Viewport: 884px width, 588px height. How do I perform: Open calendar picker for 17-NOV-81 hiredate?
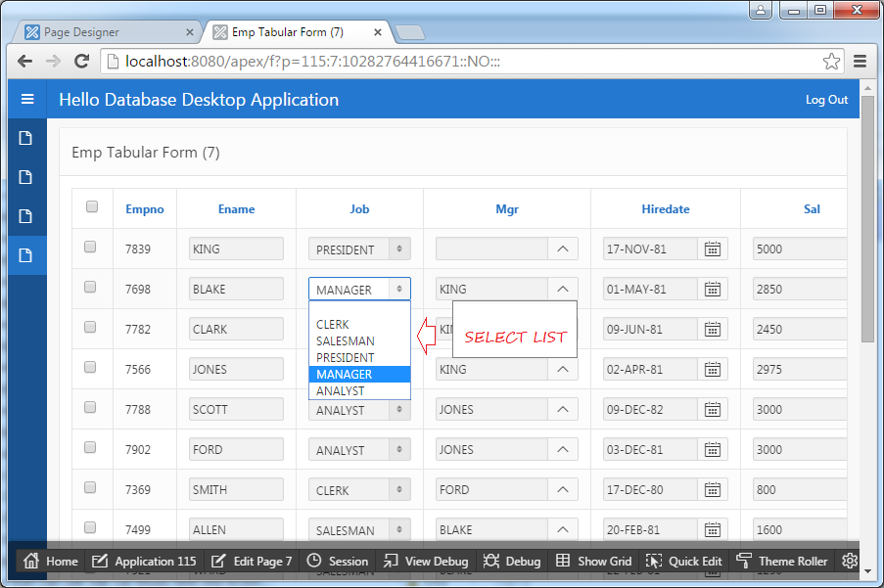pyautogui.click(x=713, y=249)
